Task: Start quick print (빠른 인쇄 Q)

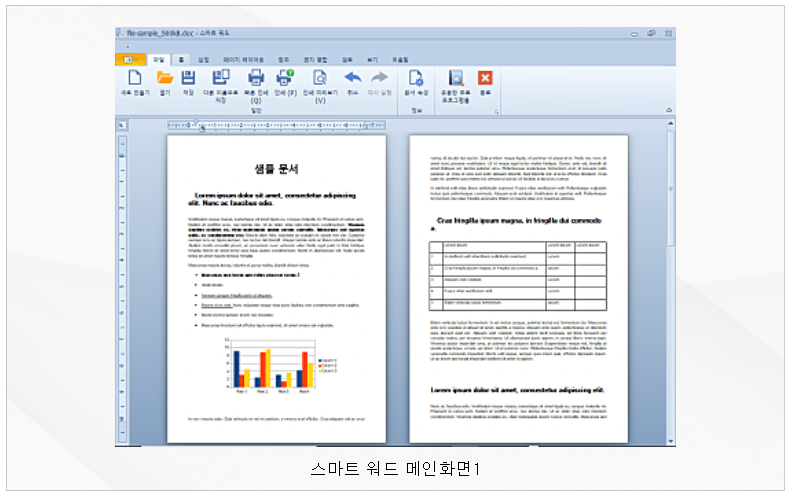Action: tap(256, 78)
